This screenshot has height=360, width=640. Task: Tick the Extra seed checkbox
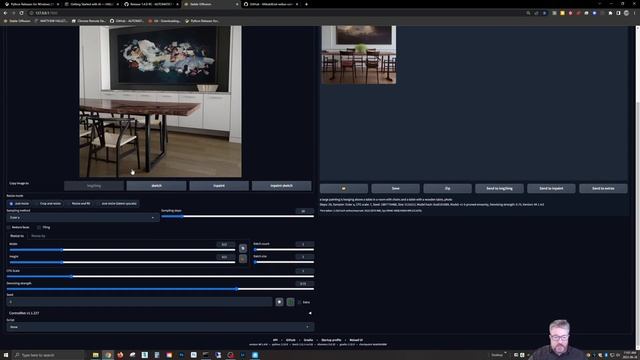[300, 302]
